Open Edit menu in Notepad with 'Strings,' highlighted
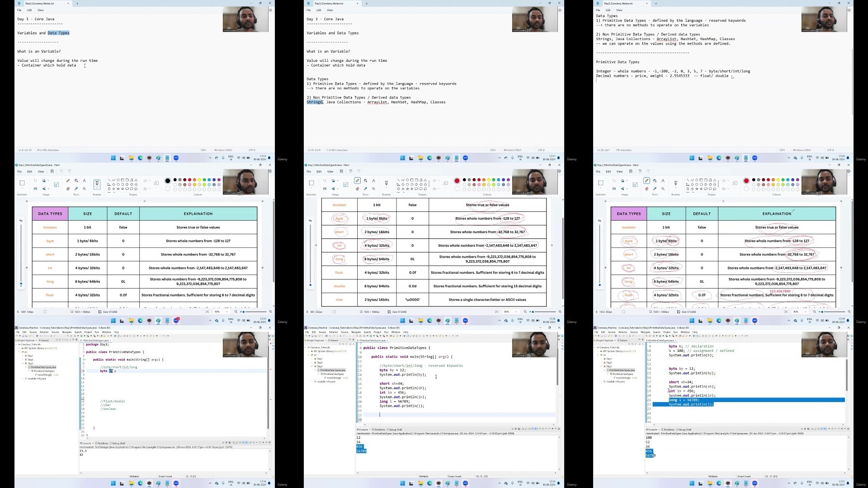This screenshot has width=868, height=488. (x=319, y=10)
